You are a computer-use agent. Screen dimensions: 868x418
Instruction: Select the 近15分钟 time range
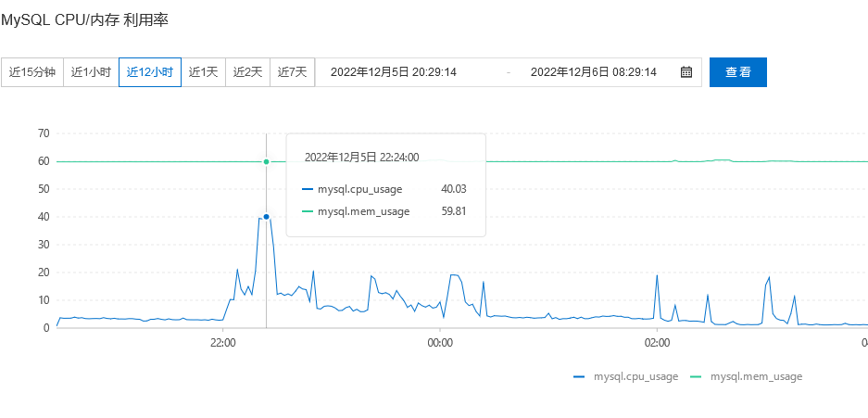click(x=32, y=72)
